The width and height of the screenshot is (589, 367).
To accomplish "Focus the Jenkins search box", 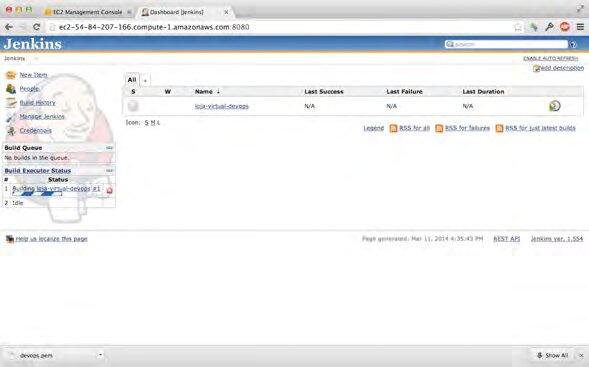I will tap(506, 44).
